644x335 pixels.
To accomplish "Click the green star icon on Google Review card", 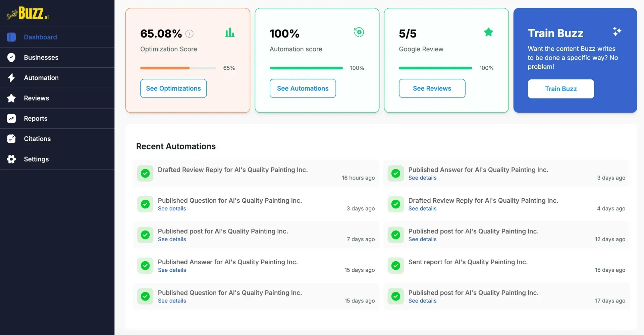I will click(488, 32).
